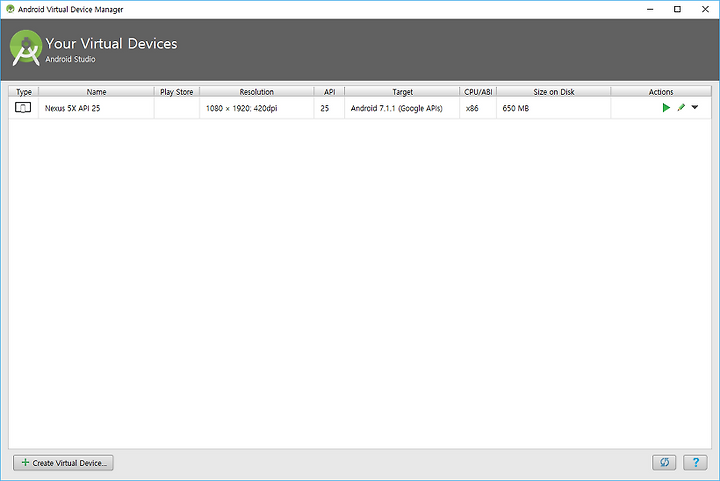Screen dimensions: 720x481
Task: Maximize the Android Virtual Device Manager window
Action: click(x=677, y=9)
